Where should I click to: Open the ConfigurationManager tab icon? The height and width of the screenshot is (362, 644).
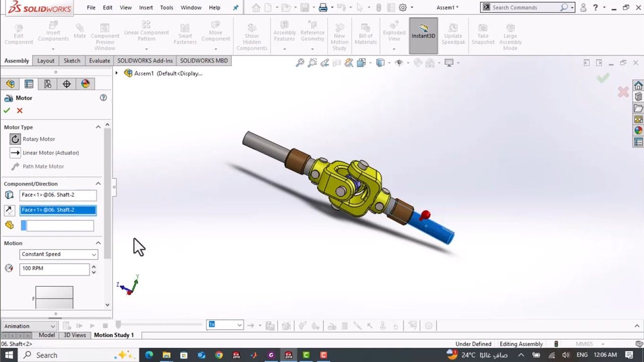pyautogui.click(x=48, y=84)
